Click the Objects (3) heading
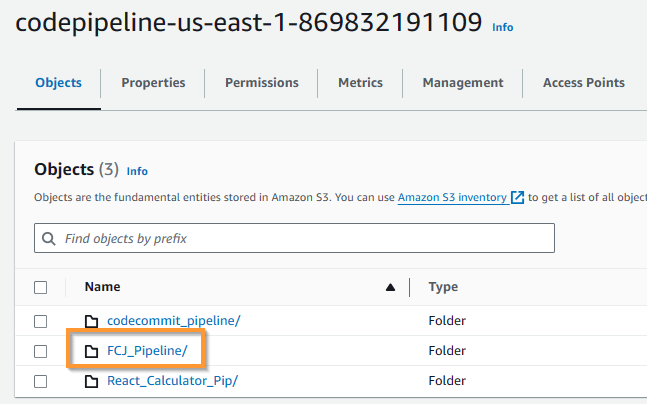647x404 pixels. [x=76, y=170]
